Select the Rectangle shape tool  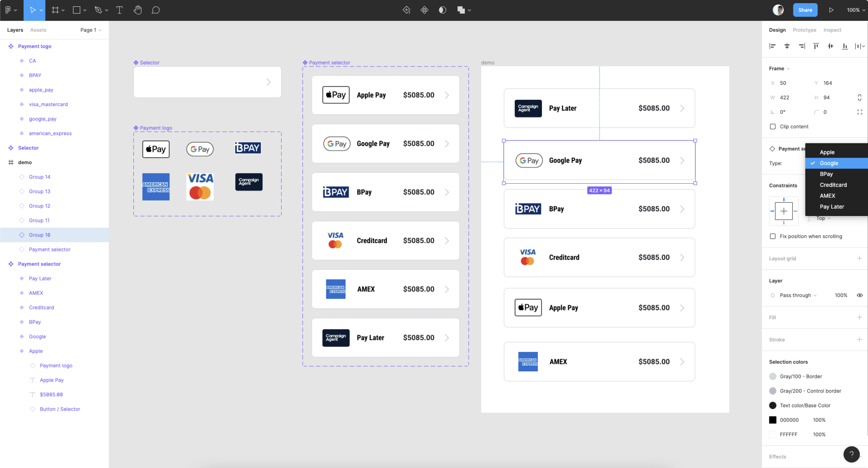tap(77, 10)
